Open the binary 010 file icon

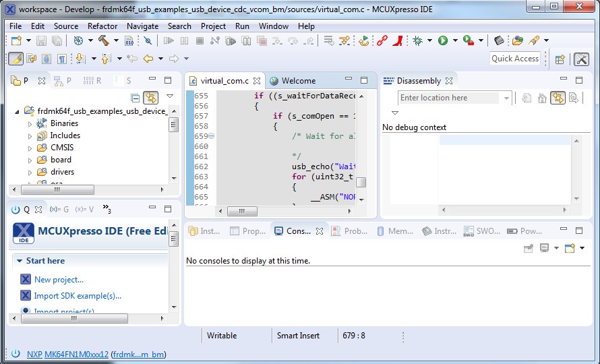click(x=129, y=40)
